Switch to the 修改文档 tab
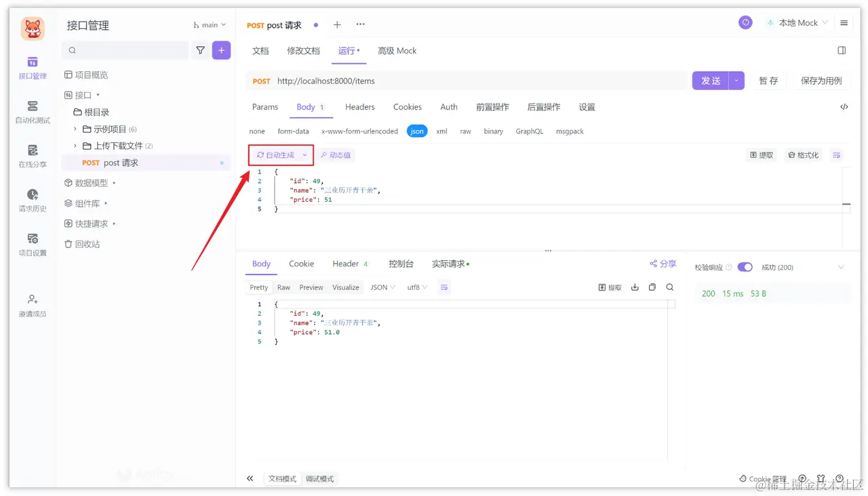 tap(303, 51)
